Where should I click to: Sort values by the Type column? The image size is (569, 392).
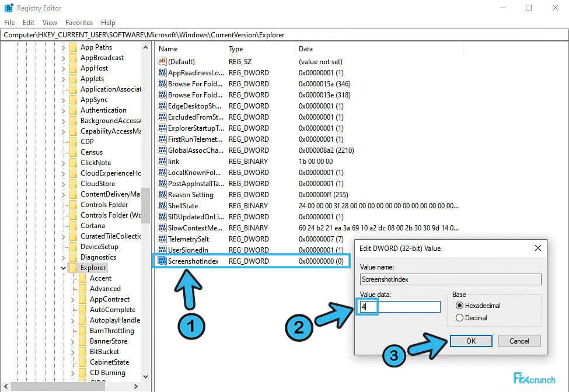tap(260, 49)
